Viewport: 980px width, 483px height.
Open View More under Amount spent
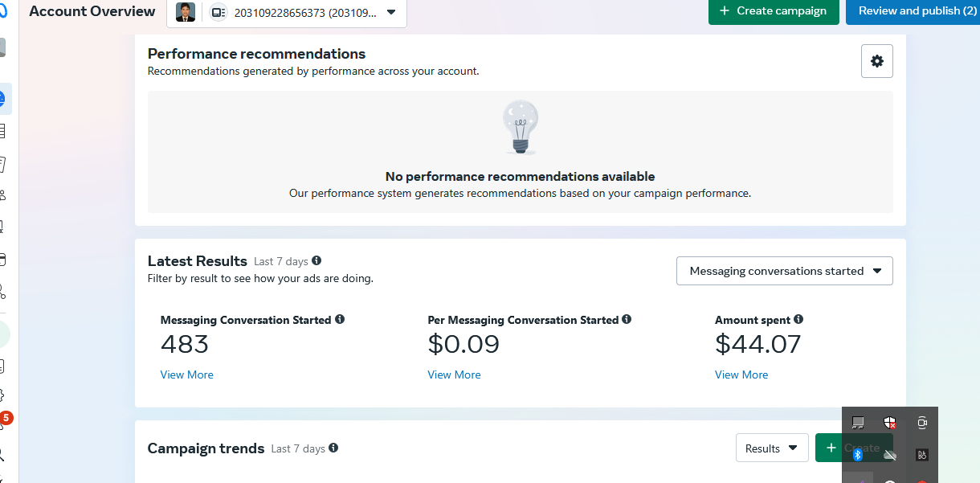[741, 375]
